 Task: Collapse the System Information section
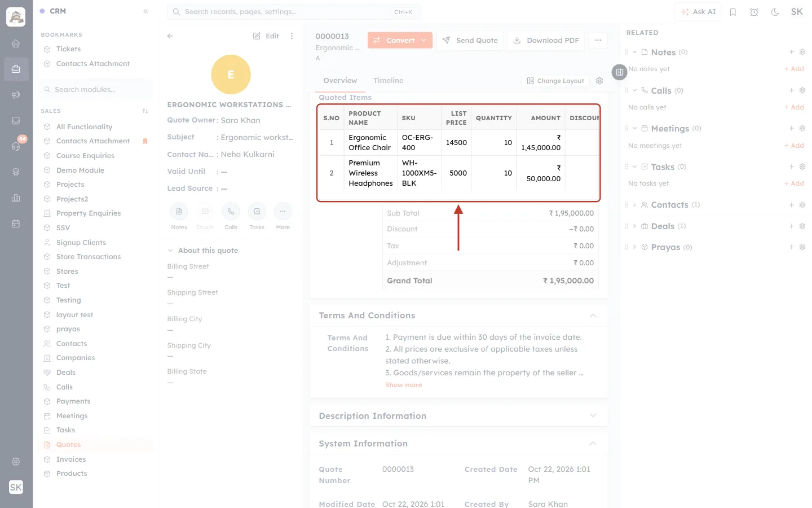point(593,444)
